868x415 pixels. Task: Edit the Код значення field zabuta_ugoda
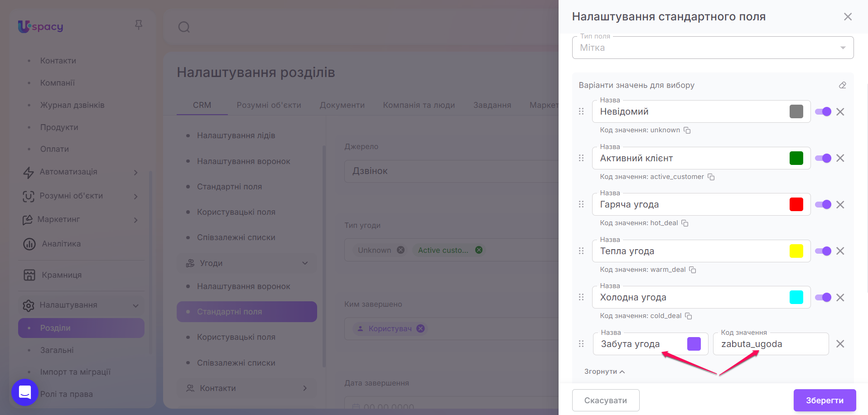pyautogui.click(x=771, y=344)
